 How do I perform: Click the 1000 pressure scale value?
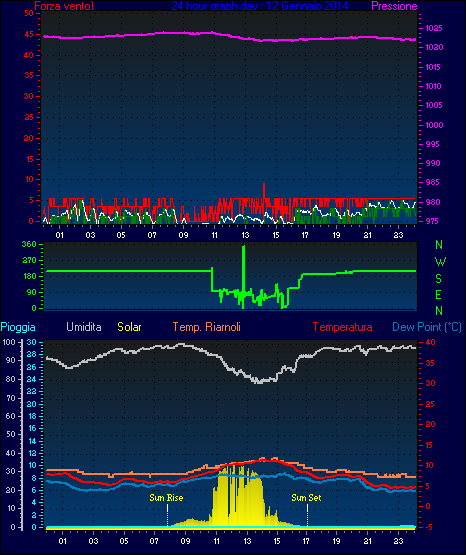click(x=434, y=125)
